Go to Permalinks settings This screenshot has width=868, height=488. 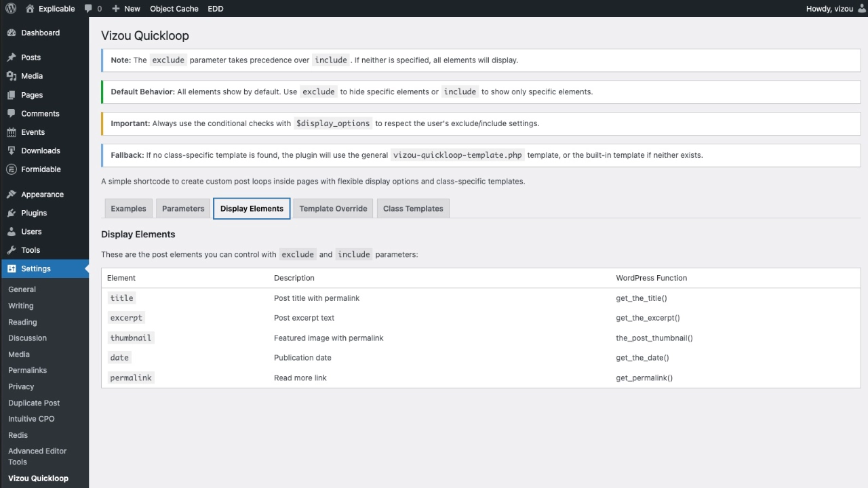click(27, 370)
